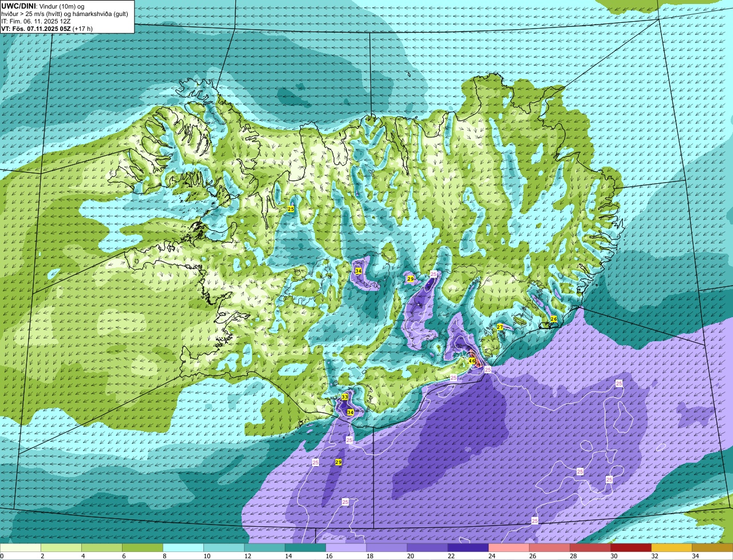Viewport: 733px width, 560px height.
Task: Click the 24–26 m/s pink legend swatch
Action: pyautogui.click(x=509, y=548)
